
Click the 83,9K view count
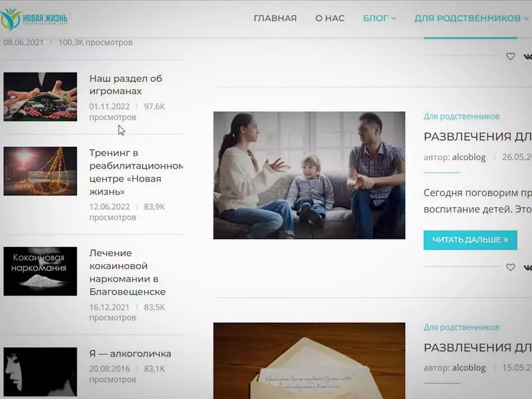(x=154, y=206)
